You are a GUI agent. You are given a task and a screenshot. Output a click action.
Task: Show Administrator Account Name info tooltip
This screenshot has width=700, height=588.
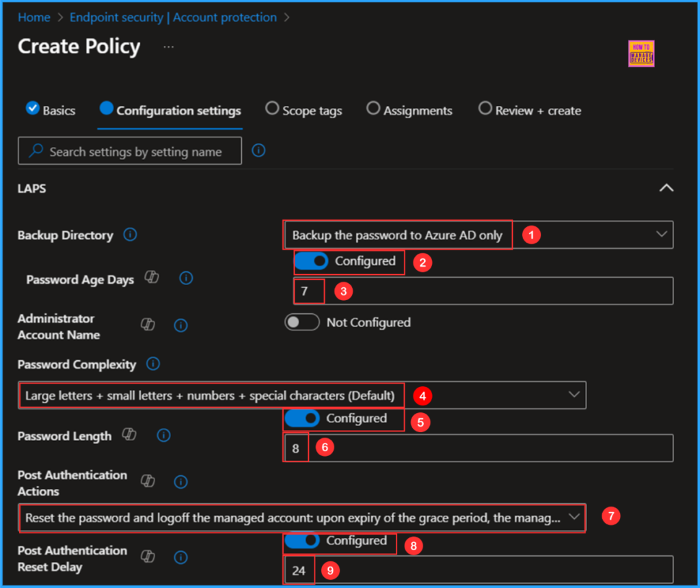pos(180,325)
